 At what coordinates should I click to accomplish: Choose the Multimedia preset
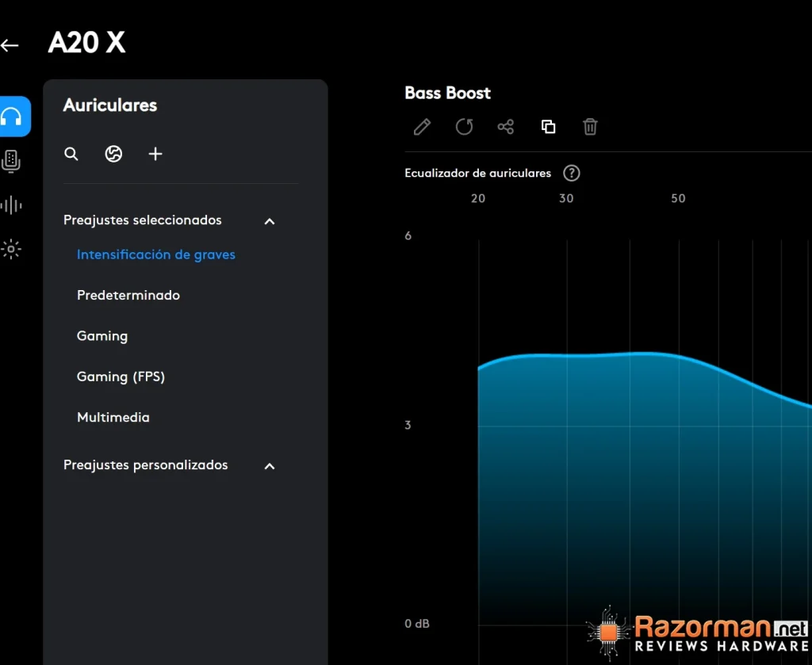tap(113, 417)
